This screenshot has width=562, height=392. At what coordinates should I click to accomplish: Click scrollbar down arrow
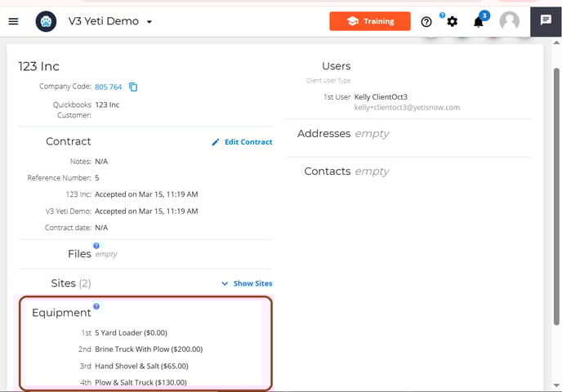tap(556, 385)
